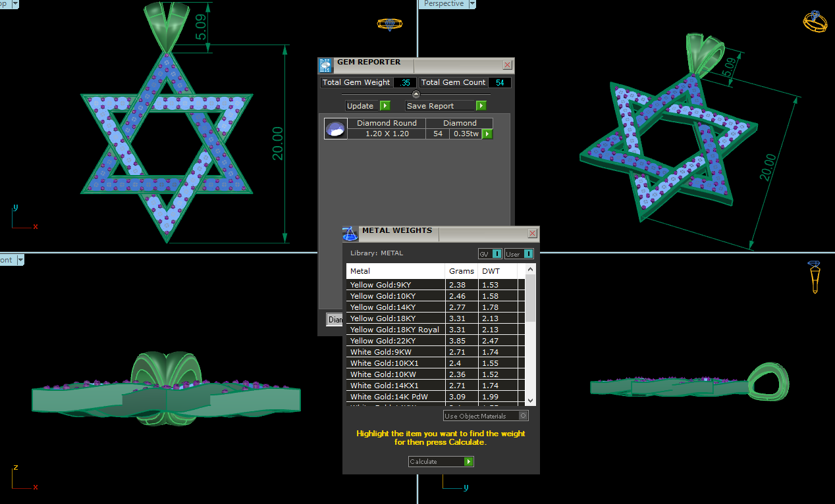The height and width of the screenshot is (504, 835).
Task: Click the green arrow beside 0.35tw
Action: pyautogui.click(x=487, y=134)
